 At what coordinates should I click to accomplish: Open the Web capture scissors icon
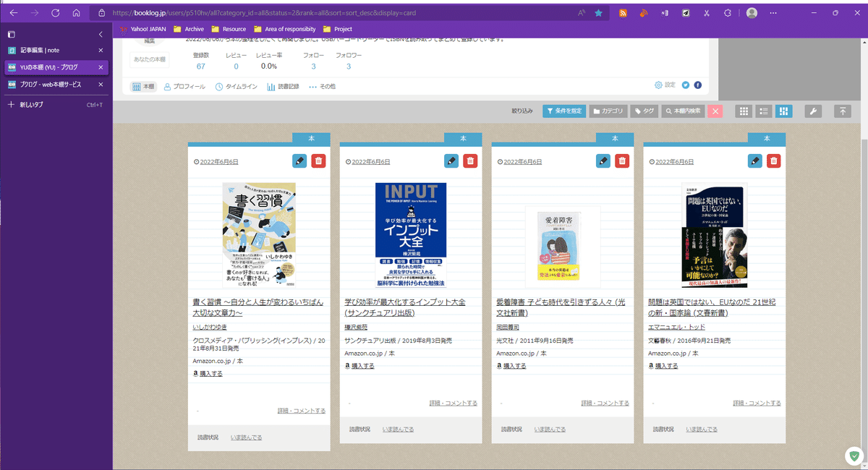707,13
